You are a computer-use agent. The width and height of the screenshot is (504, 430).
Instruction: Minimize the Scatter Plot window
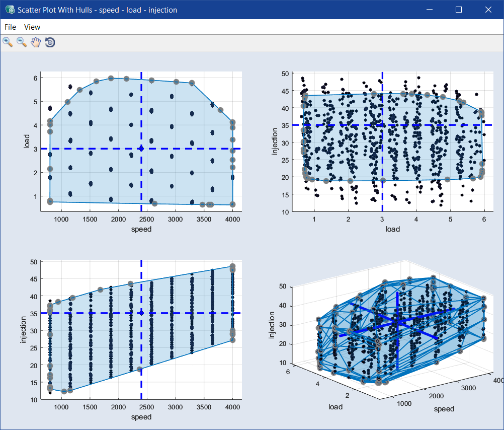pyautogui.click(x=429, y=10)
